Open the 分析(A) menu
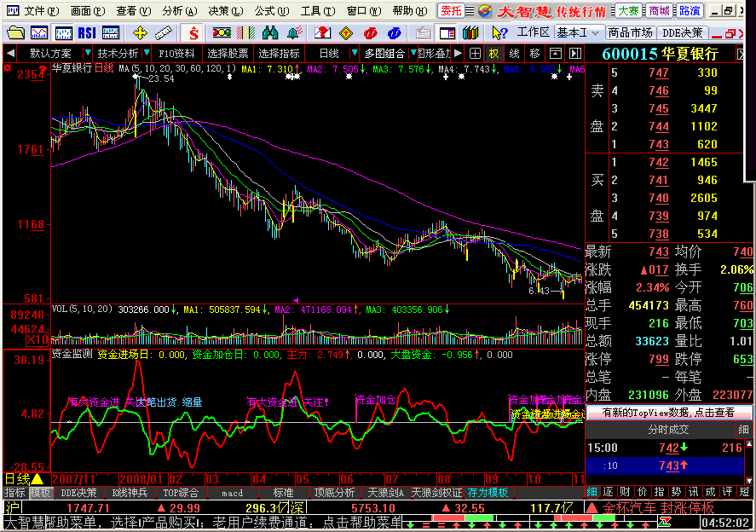 tap(180, 10)
